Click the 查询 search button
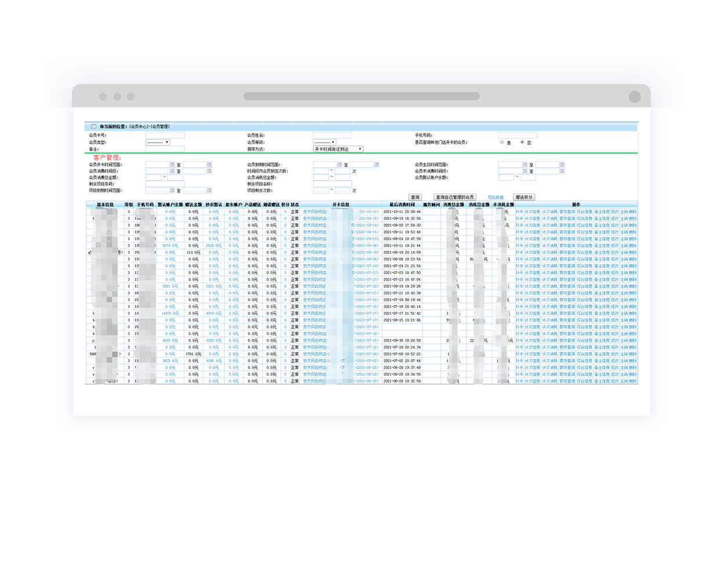The image size is (728, 567). pos(415,197)
